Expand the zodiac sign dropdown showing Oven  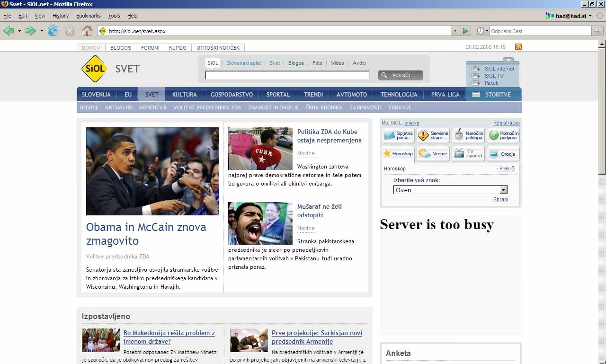(x=504, y=190)
